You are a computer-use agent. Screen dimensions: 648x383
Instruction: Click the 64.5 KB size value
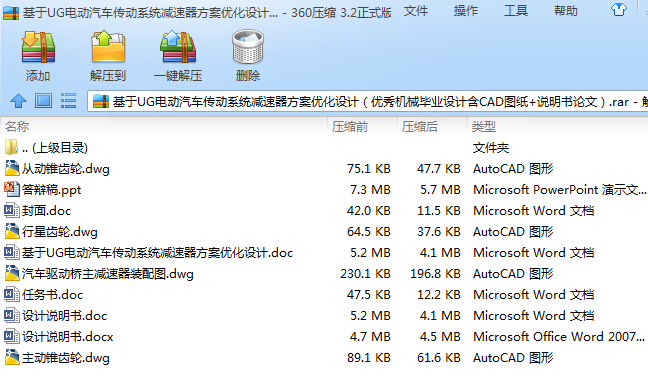click(x=369, y=232)
